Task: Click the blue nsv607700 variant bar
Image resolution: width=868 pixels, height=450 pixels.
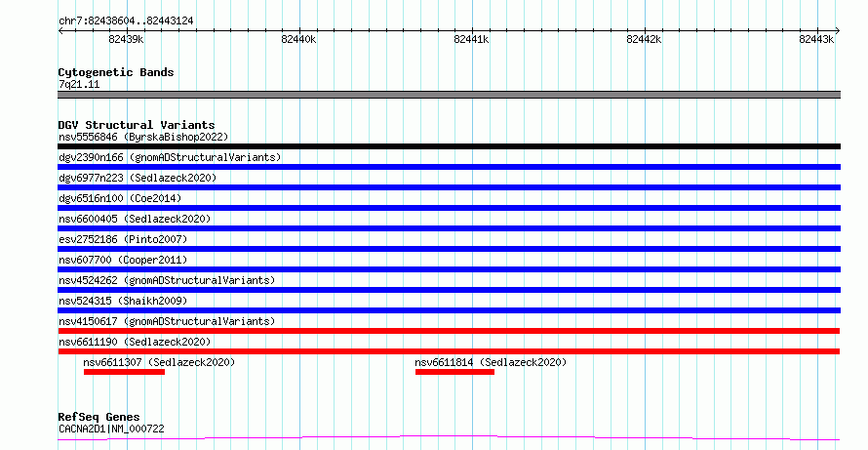Action: 449,269
